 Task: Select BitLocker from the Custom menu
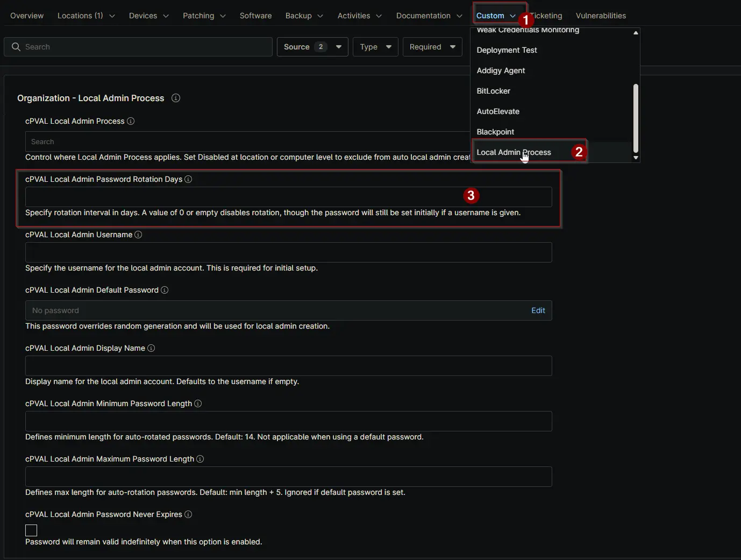tap(493, 91)
